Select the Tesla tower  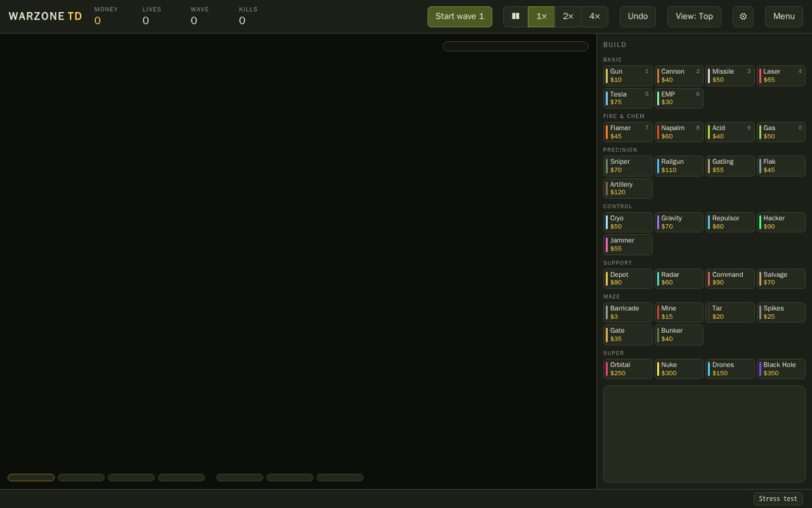coord(628,98)
